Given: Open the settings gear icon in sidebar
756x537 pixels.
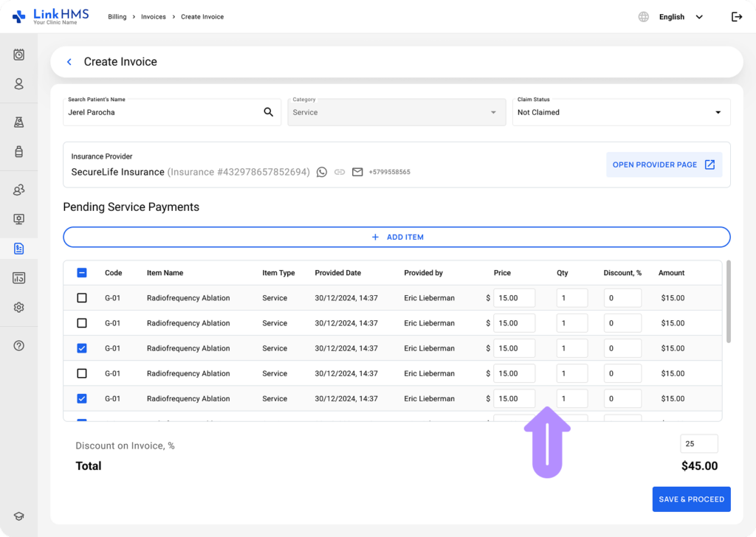Looking at the screenshot, I should [x=18, y=308].
